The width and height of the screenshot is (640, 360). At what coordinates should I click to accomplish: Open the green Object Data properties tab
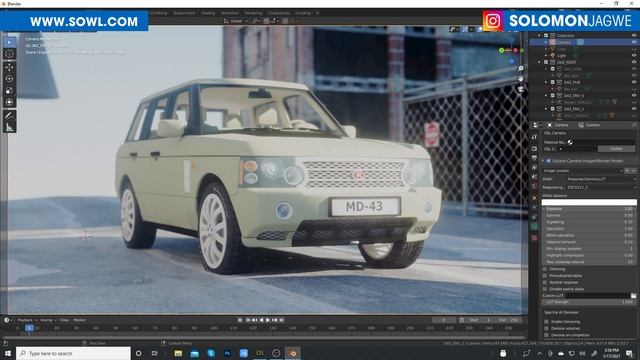coord(534,227)
